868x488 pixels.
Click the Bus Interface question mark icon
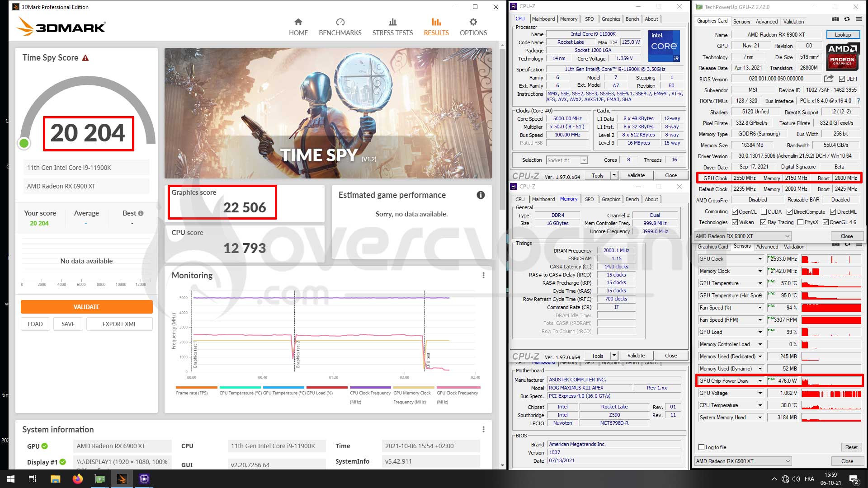(859, 101)
